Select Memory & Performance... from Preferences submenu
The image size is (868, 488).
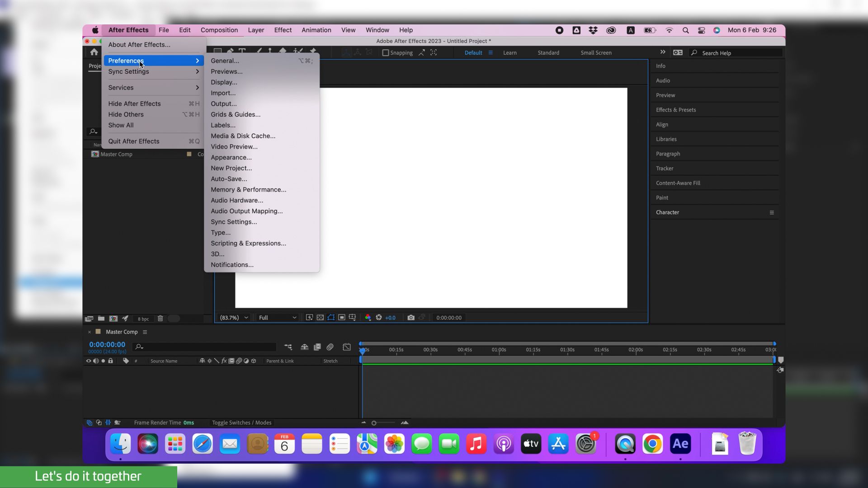click(248, 190)
